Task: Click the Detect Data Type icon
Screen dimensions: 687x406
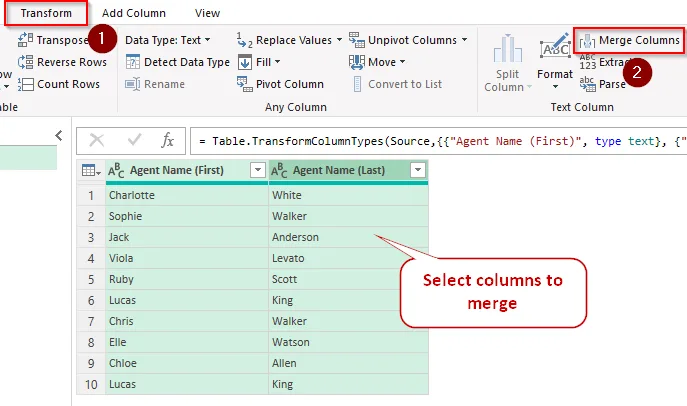Action: coord(132,62)
